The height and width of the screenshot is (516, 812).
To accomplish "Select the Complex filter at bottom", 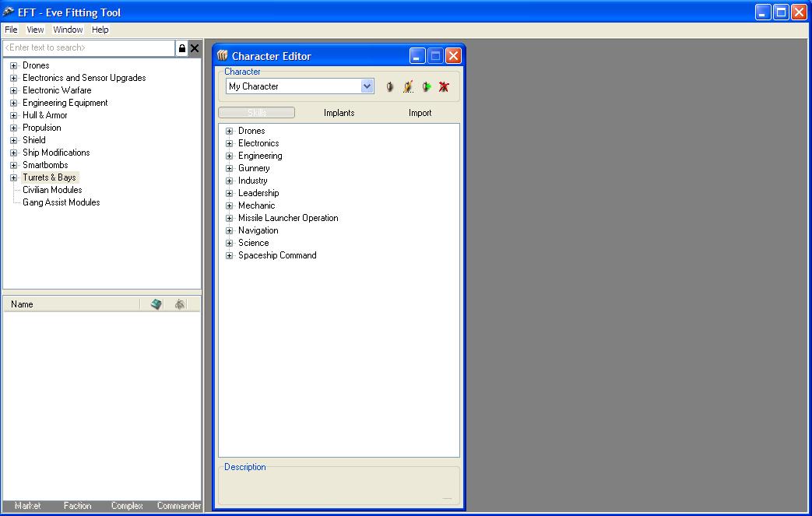I will 127,506.
